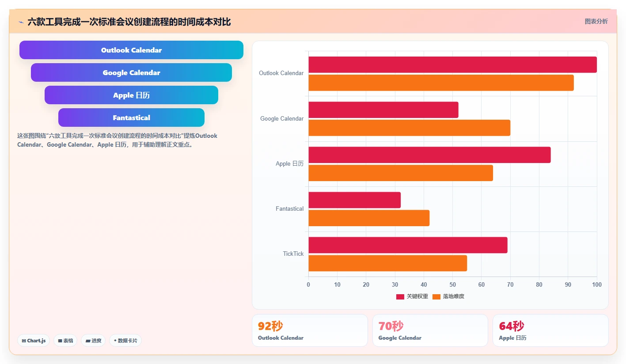Toggle the 落地难度 legend swatch
The height and width of the screenshot is (364, 626).
pos(436,296)
